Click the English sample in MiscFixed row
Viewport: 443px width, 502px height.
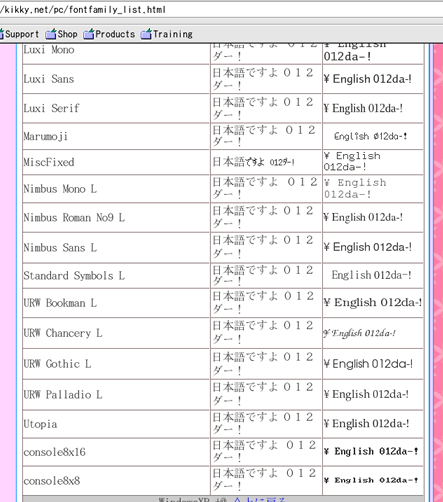tap(352, 161)
